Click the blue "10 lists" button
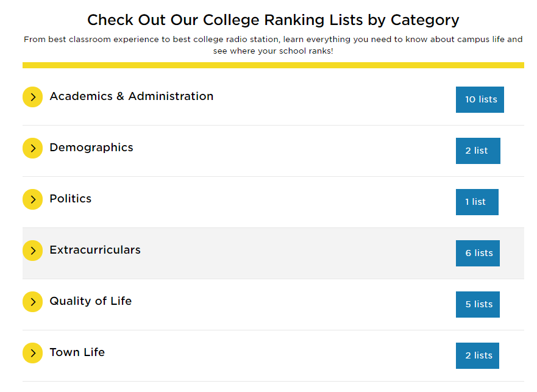 [x=480, y=99]
